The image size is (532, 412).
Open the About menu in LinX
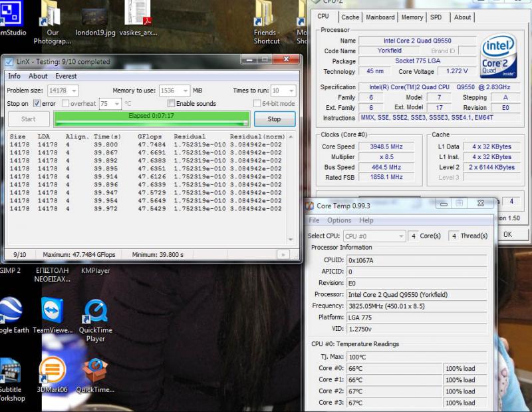point(38,76)
